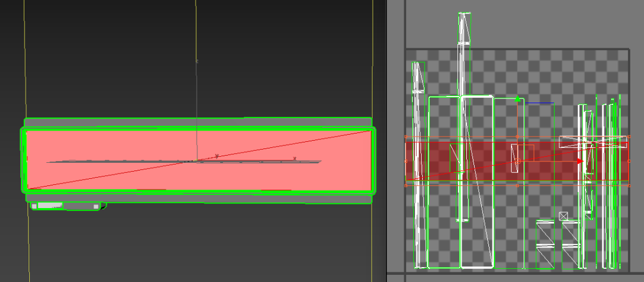Select the red highlighted polygon in 3D viewport
The height and width of the screenshot is (282, 644).
click(x=199, y=160)
